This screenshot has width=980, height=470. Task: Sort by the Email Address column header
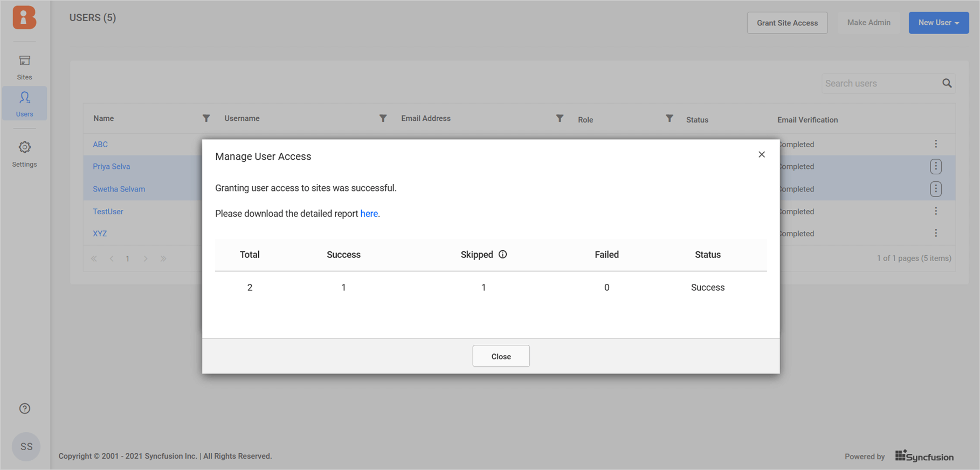click(426, 118)
